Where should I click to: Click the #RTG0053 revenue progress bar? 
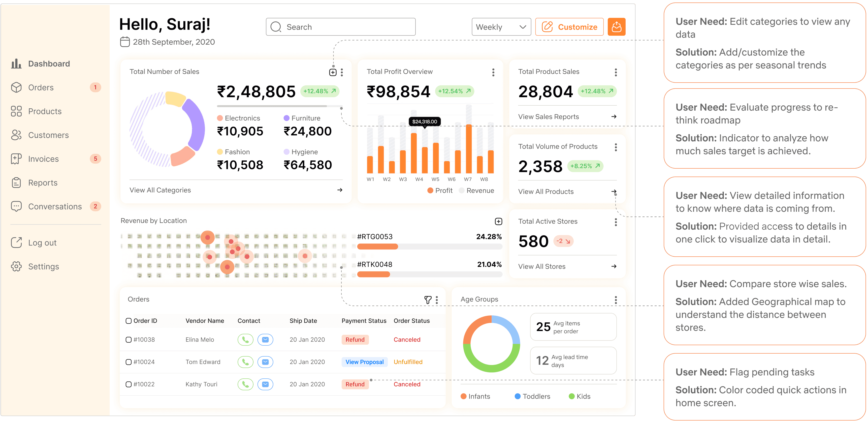(x=429, y=246)
